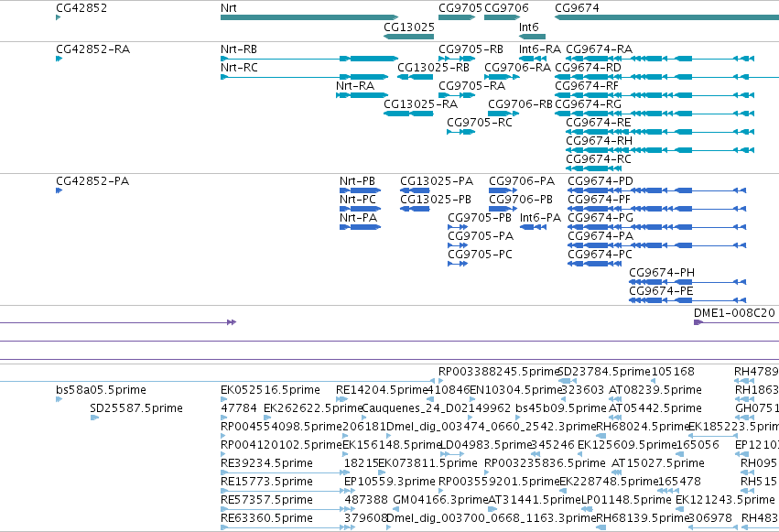Image resolution: width=779 pixels, height=532 pixels.
Task: Click the Nrt-PA protein label
Action: point(358,218)
